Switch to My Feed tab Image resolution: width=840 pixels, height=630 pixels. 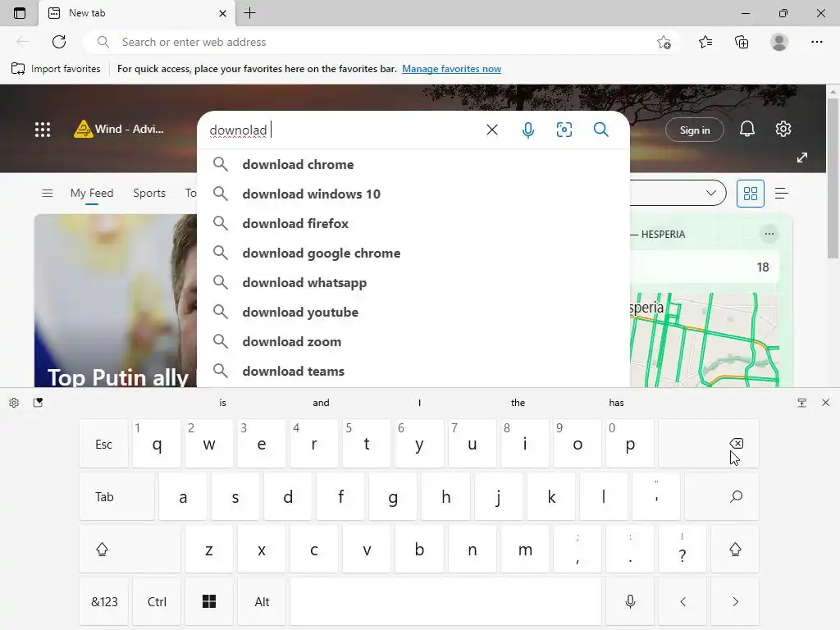pos(92,193)
